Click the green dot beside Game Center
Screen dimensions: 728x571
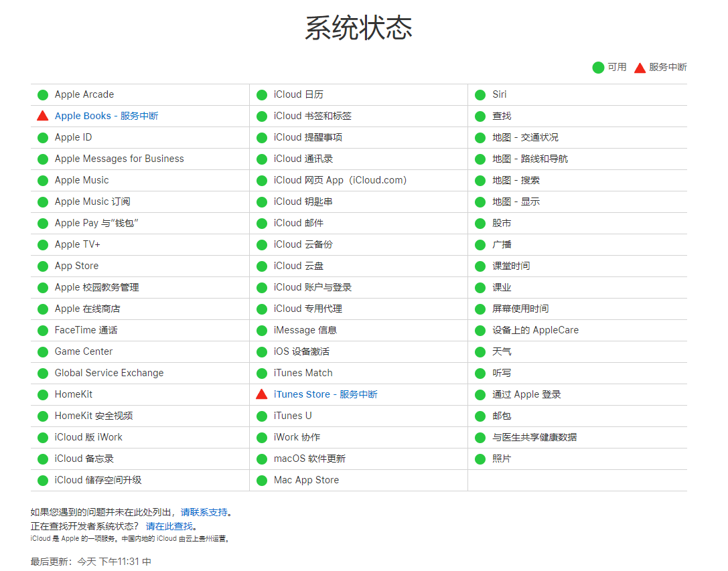pyautogui.click(x=43, y=352)
